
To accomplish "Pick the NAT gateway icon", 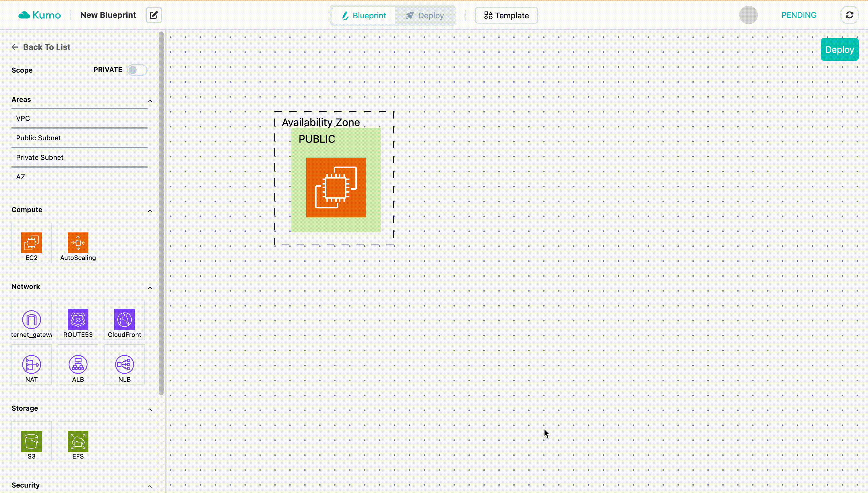I will 32,364.
